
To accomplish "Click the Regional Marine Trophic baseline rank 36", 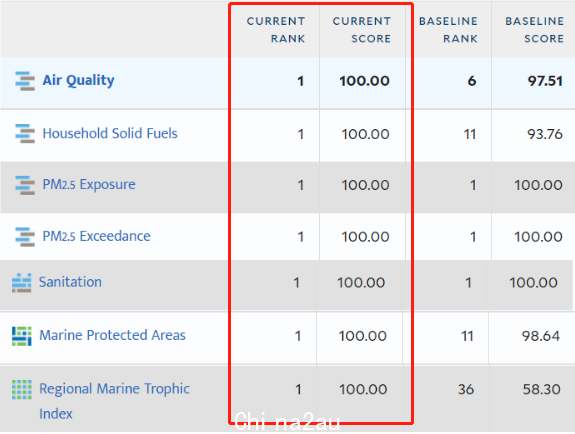I will (x=466, y=389).
